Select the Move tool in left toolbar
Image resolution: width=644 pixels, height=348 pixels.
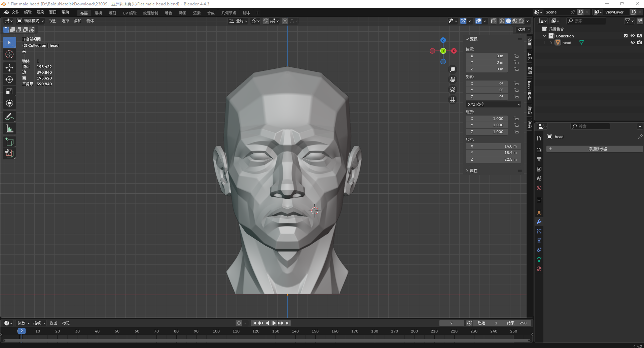[x=9, y=68]
